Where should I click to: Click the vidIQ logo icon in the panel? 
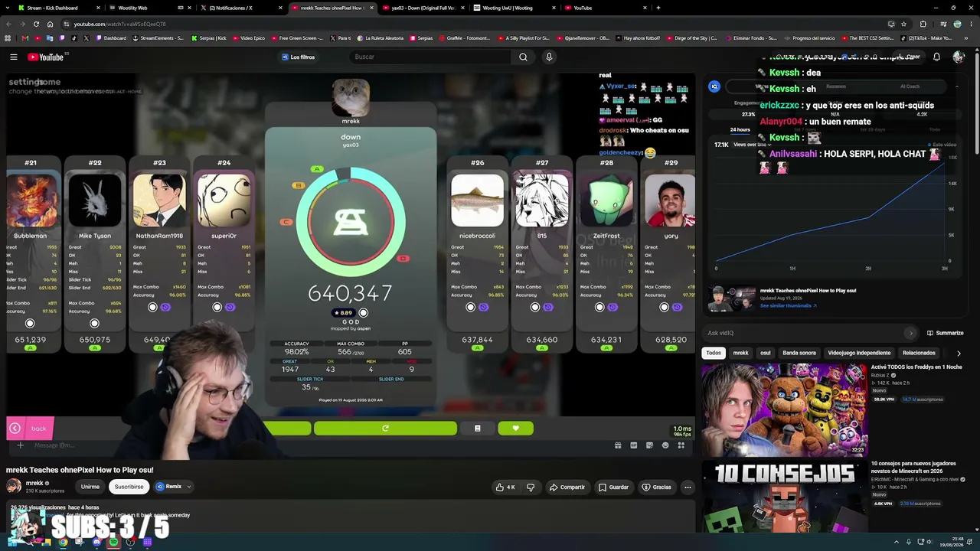[x=714, y=86]
